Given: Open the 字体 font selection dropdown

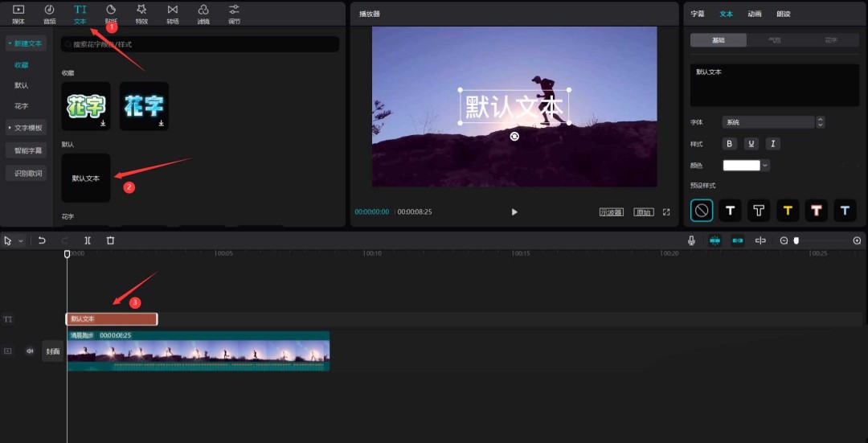Looking at the screenshot, I should (773, 122).
